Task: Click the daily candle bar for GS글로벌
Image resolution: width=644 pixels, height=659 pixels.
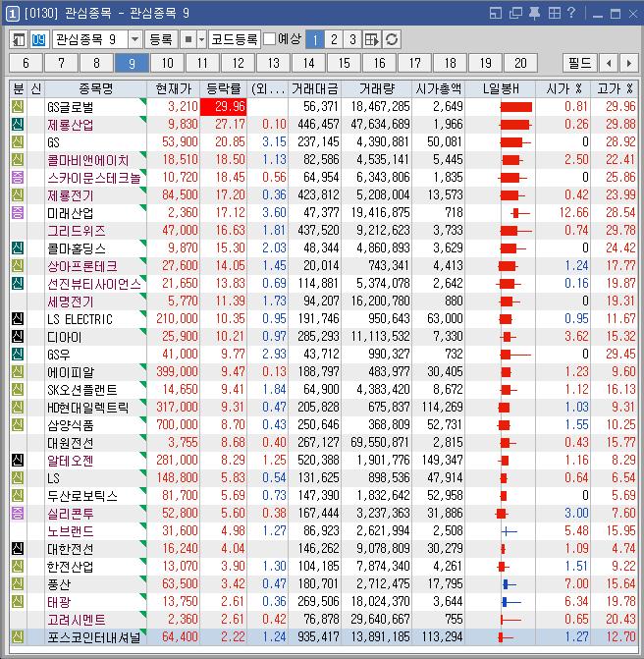Action: click(516, 107)
